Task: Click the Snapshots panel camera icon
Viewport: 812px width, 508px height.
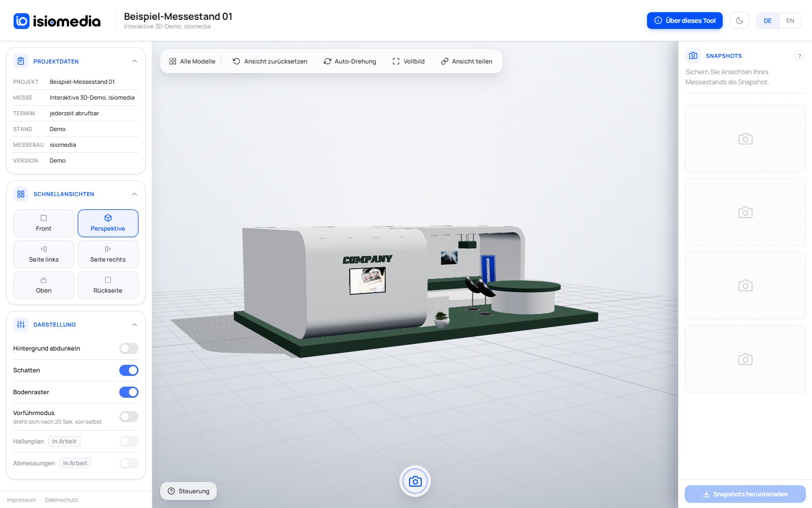Action: coord(693,55)
